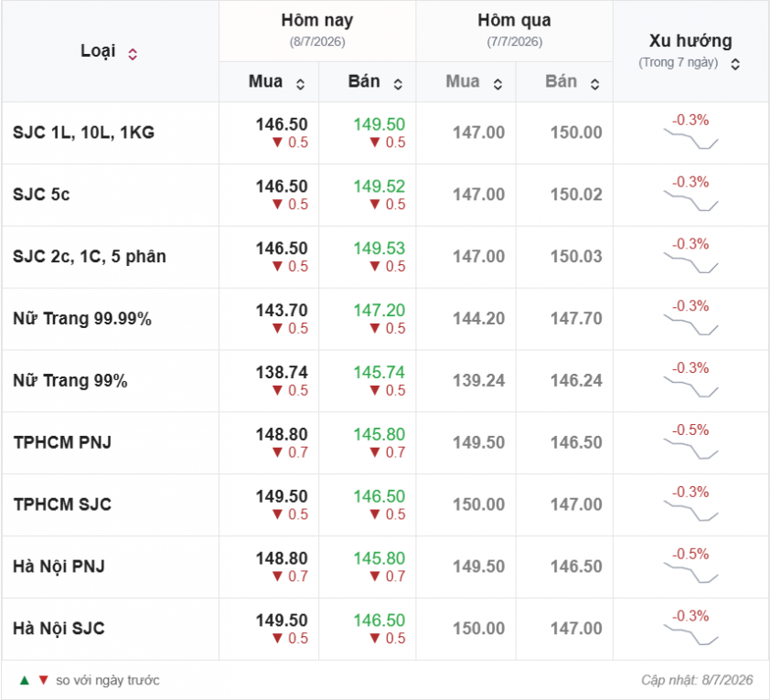Click the 'so với ngày trước' legend text
The width and height of the screenshot is (770, 700).
coord(108,681)
